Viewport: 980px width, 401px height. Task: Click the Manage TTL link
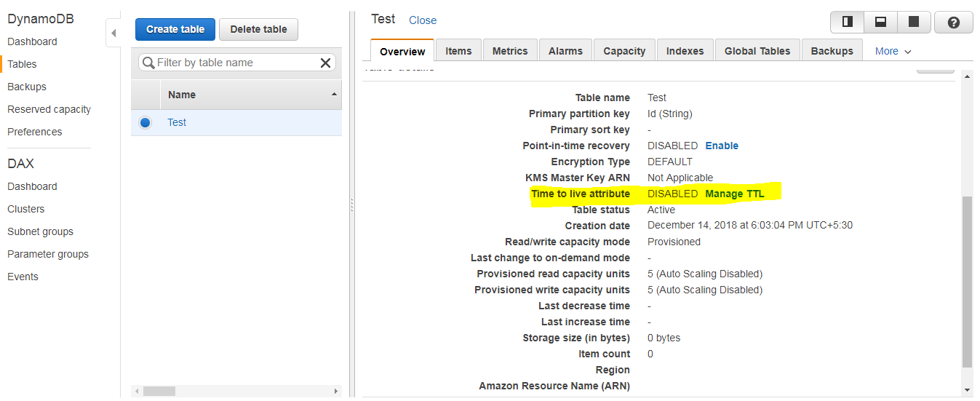coord(735,194)
